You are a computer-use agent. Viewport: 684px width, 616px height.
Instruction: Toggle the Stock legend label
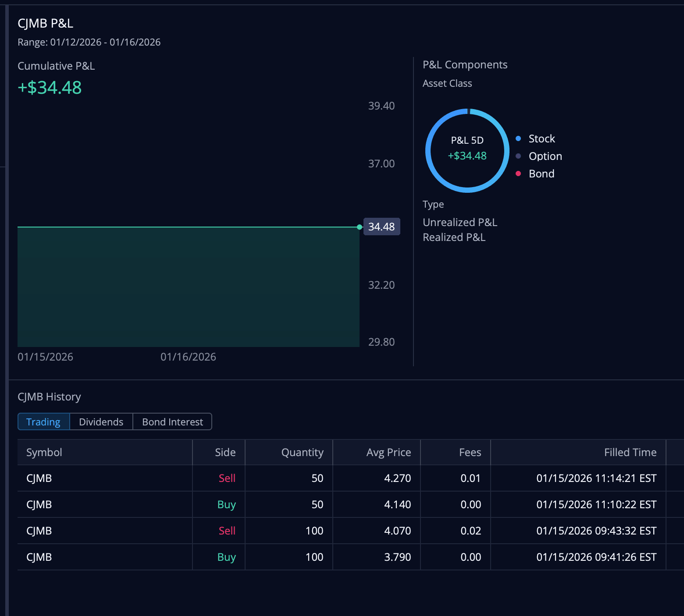pos(541,138)
